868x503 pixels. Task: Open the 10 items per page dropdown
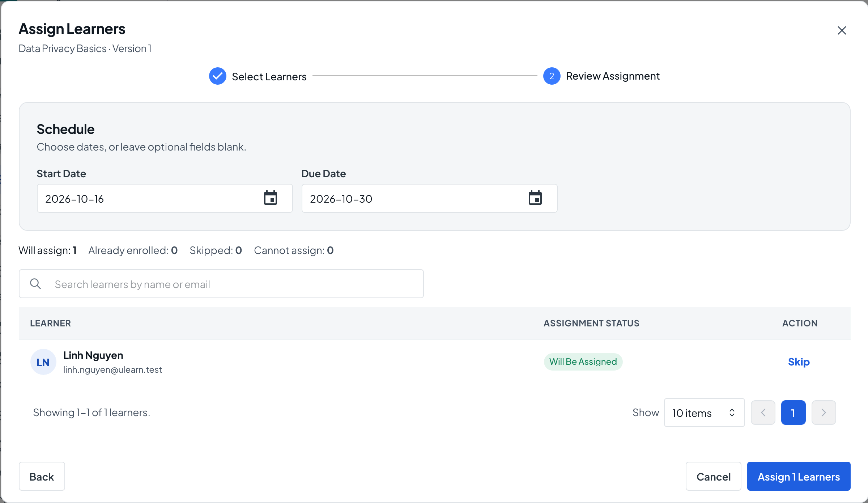point(704,413)
